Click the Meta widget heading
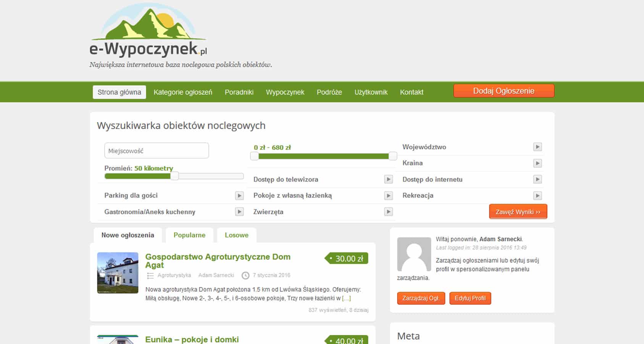This screenshot has width=644, height=344. [x=408, y=336]
